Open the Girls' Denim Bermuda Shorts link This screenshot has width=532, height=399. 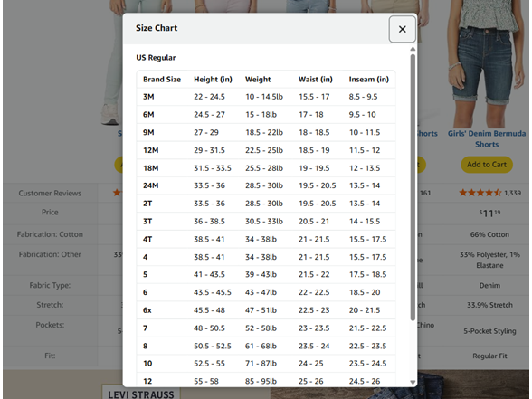pos(487,138)
